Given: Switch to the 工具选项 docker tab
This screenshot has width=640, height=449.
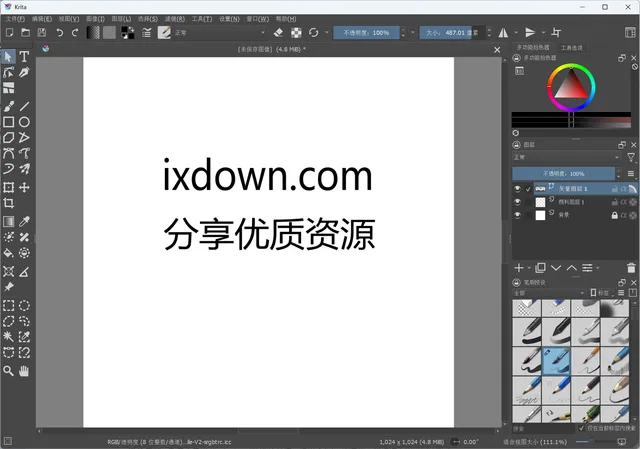Looking at the screenshot, I should click(571, 48).
